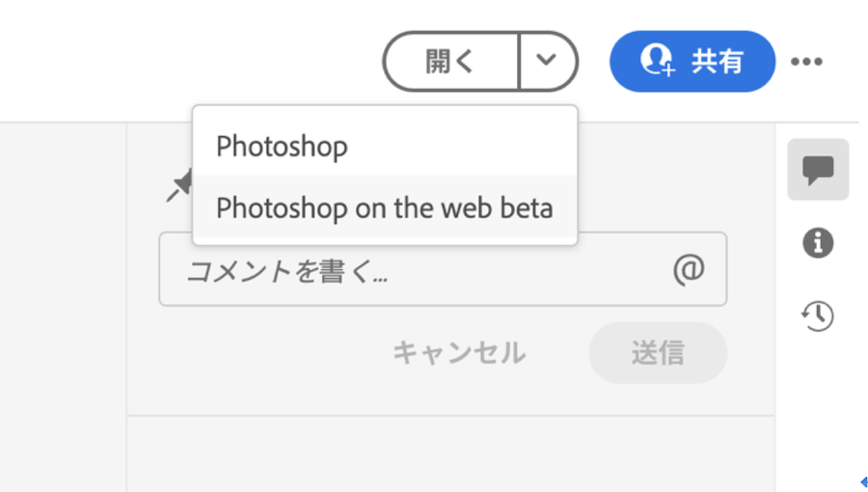
Task: Focus the コメントを書く comment field
Action: [415, 271]
